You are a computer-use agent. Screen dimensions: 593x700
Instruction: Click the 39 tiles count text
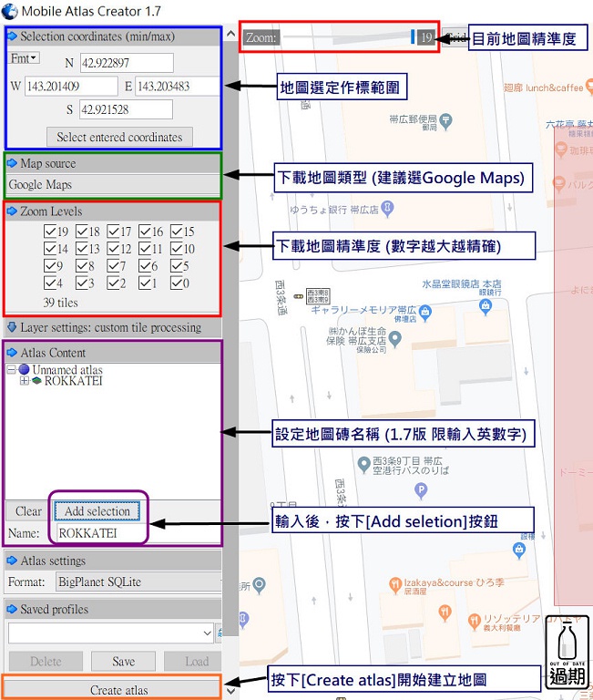click(x=60, y=303)
